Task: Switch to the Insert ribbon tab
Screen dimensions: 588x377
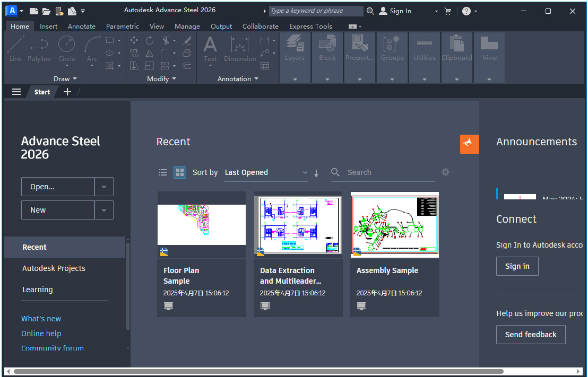Action: [48, 25]
